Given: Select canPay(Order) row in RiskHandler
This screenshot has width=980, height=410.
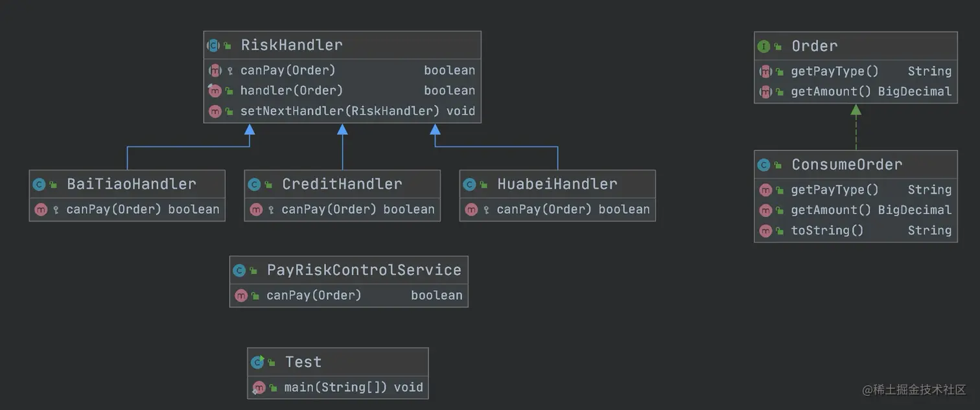Looking at the screenshot, I should (x=342, y=71).
